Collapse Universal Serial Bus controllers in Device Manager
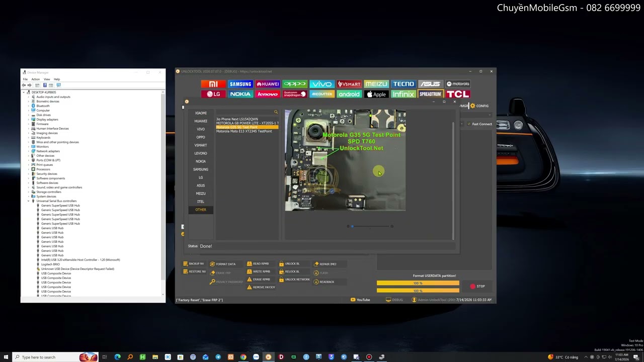 29,201
